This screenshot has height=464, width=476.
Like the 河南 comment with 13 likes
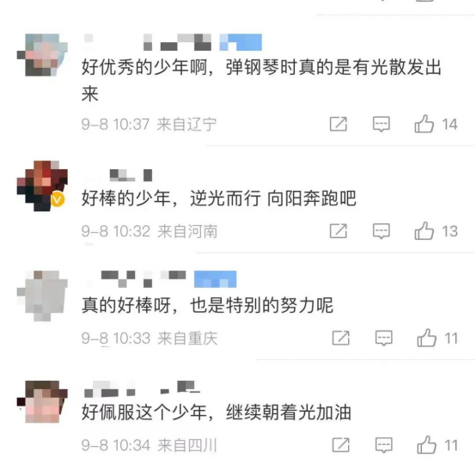[x=424, y=231]
